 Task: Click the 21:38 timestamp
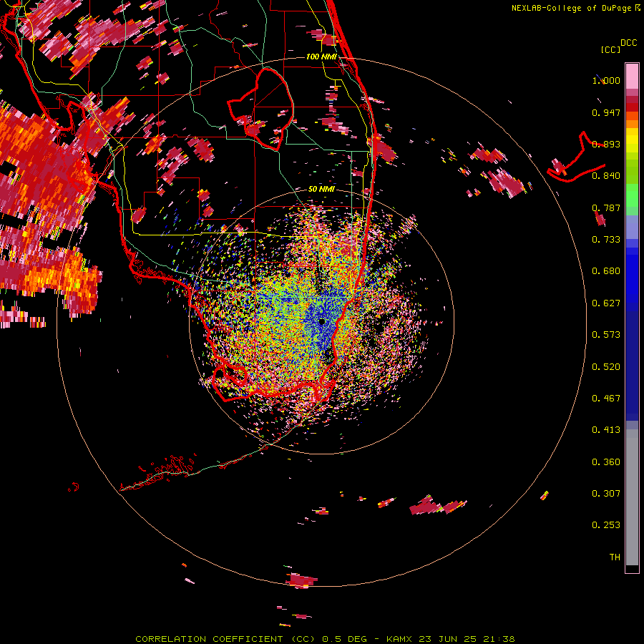[x=499, y=639]
